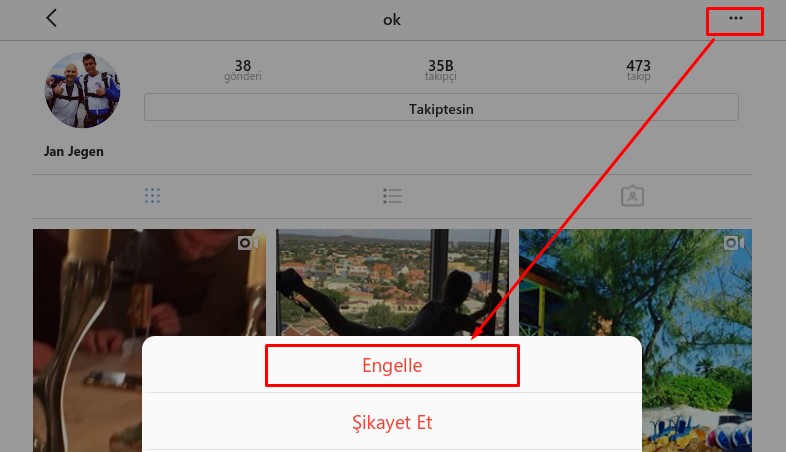
Task: Select Engelle in the action sheet
Action: point(392,365)
